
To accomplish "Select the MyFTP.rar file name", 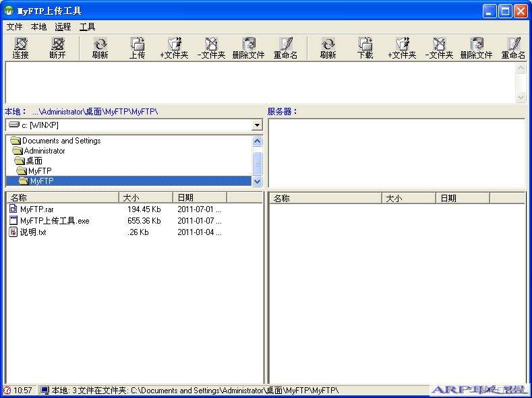I will pos(37,209).
